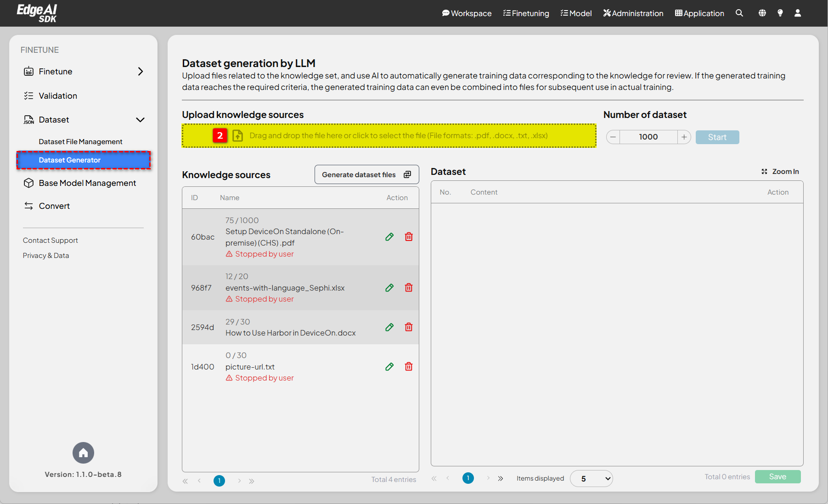The image size is (828, 504).
Task: Click Zoom In on the Dataset panel
Action: [780, 171]
